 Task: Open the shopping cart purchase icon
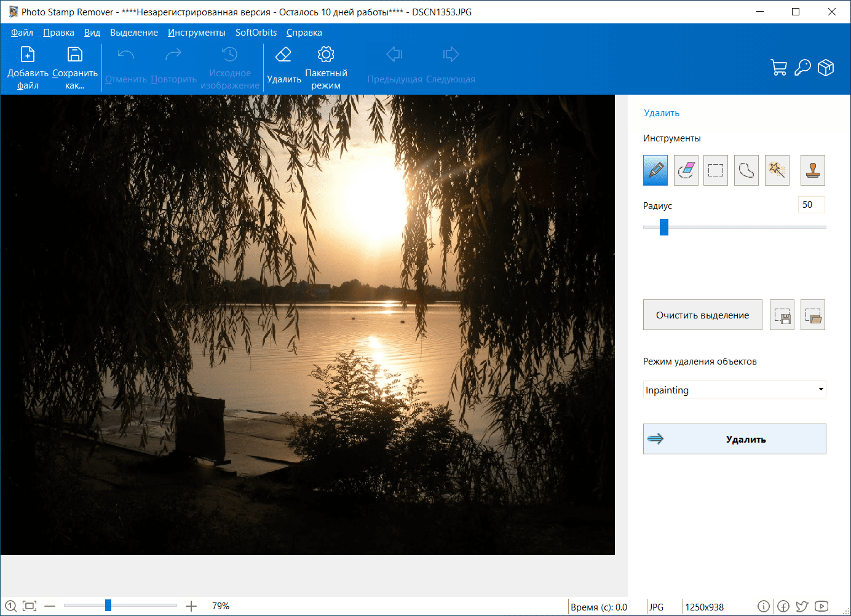778,68
